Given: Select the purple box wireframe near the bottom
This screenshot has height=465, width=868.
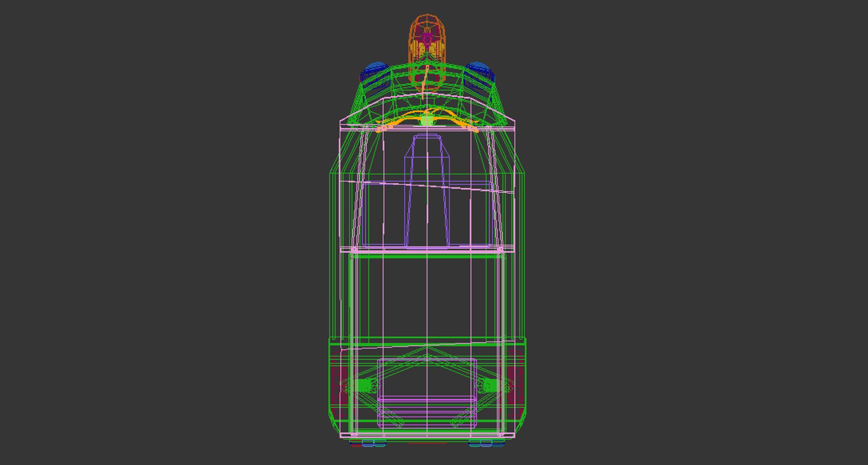Looking at the screenshot, I should (x=427, y=393).
